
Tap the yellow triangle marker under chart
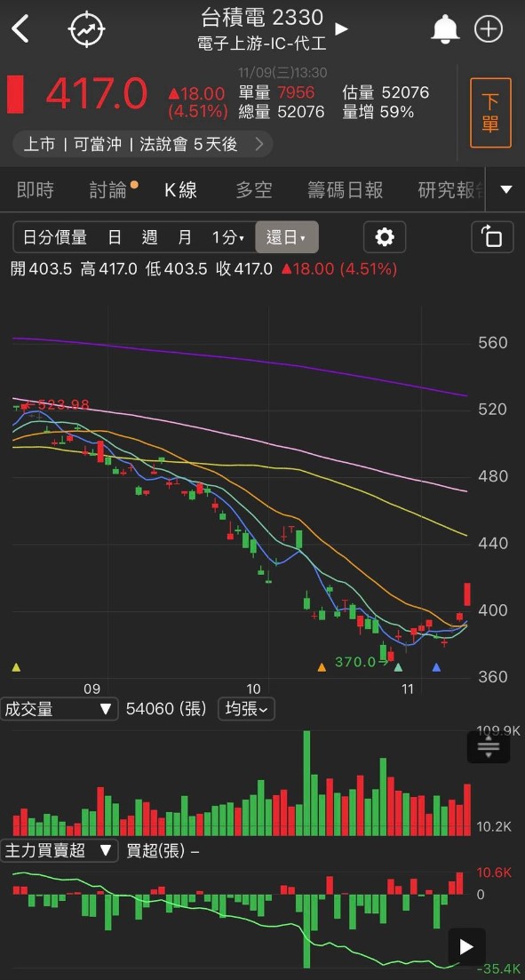pos(16,667)
